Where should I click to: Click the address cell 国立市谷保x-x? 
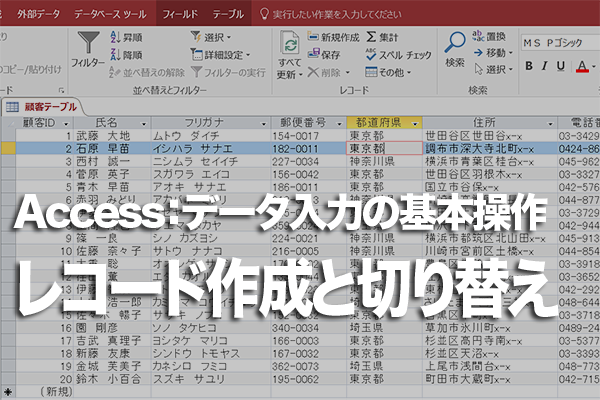click(x=490, y=187)
